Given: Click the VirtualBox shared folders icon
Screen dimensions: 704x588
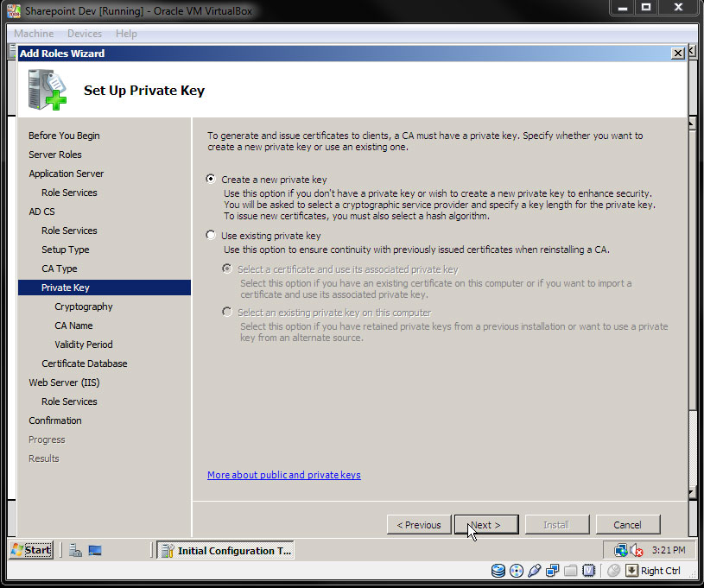Looking at the screenshot, I should [x=570, y=571].
